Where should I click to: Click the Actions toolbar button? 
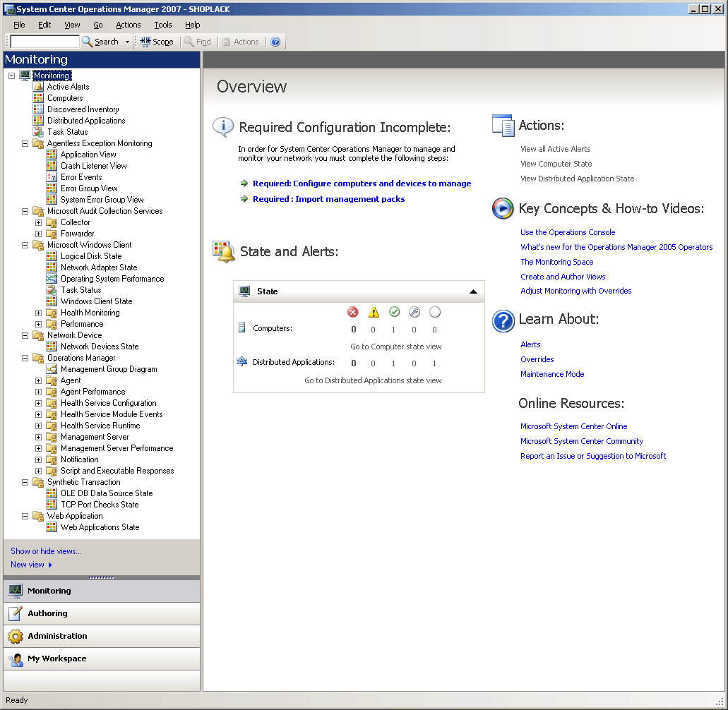[241, 42]
